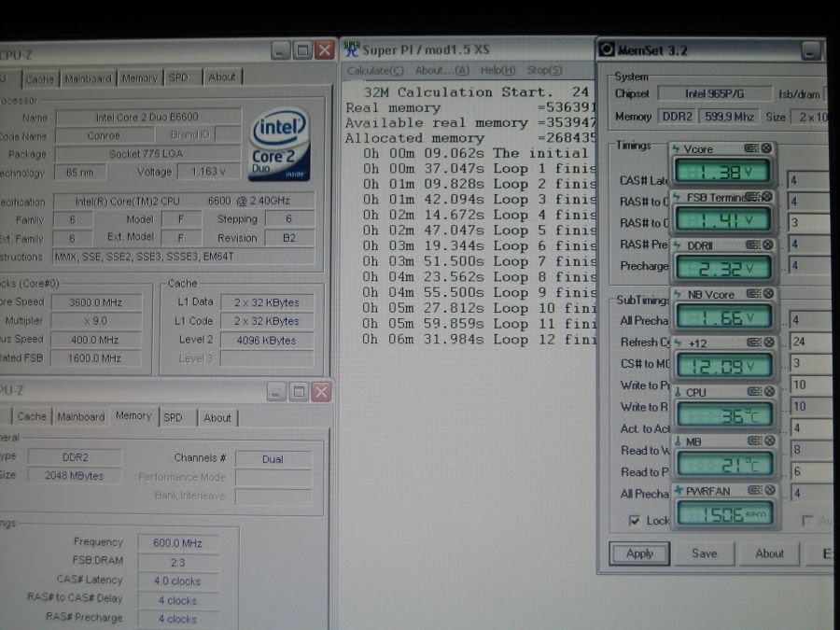Click the Package value "Socket 775 LGA"

click(147, 154)
